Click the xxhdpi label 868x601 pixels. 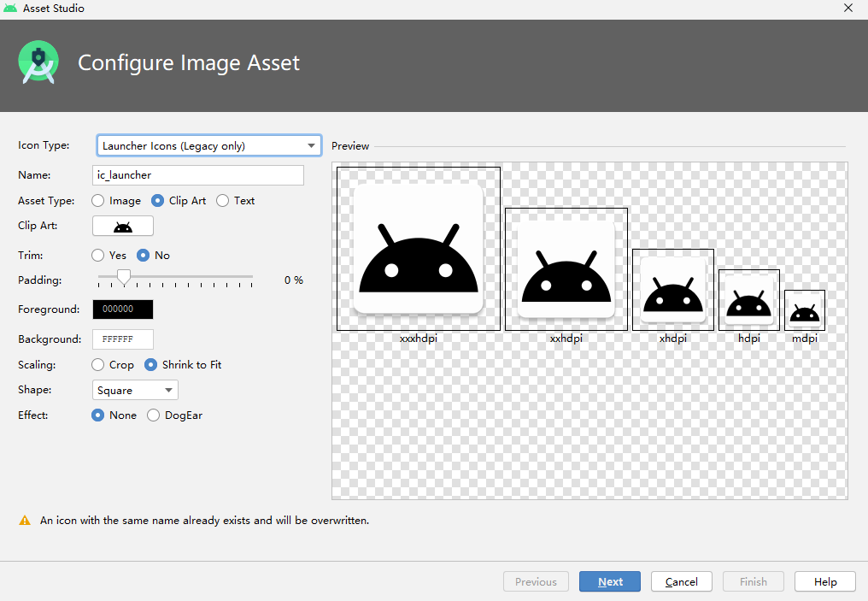566,338
